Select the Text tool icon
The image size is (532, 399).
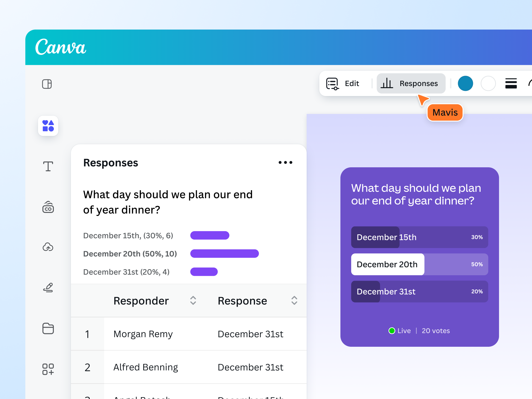[x=48, y=167]
